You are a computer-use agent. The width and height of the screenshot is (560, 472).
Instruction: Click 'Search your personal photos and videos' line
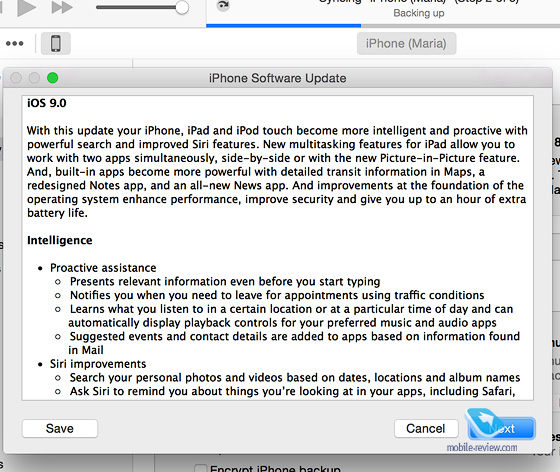coord(295,378)
